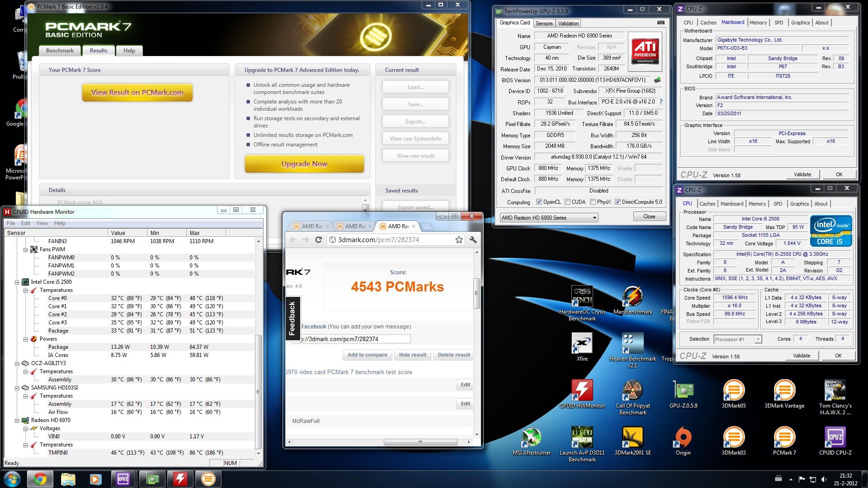Click the bus interface question mark in GPU-Z
868x488 pixels.
click(x=661, y=102)
